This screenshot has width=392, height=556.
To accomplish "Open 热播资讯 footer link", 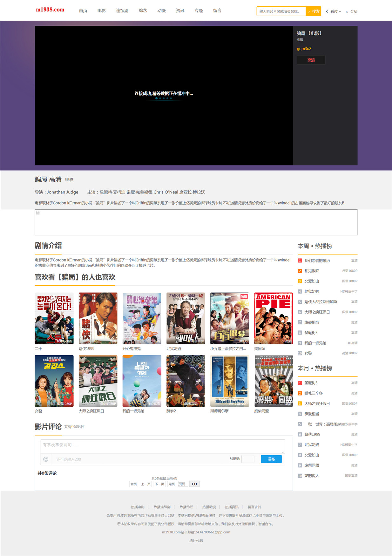I will (232, 507).
